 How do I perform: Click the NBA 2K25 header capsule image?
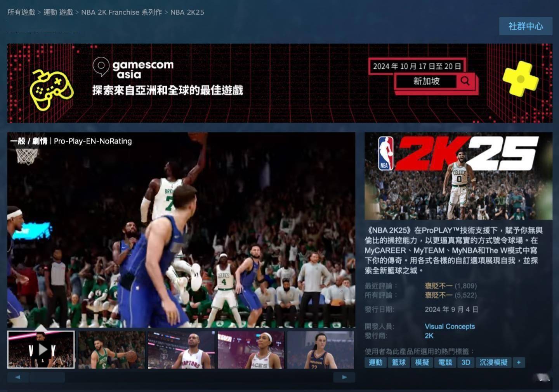(458, 176)
